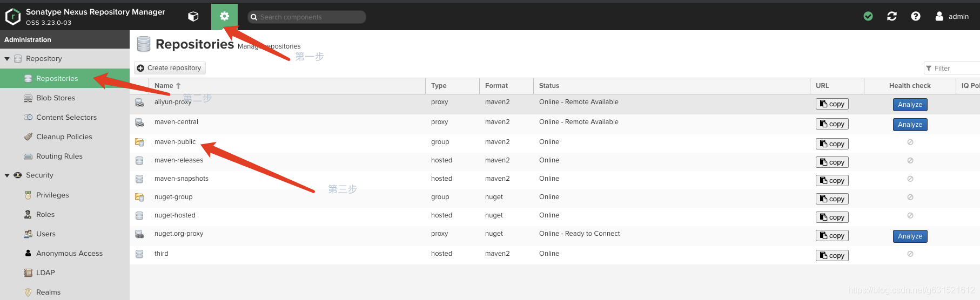Click the Sonatype Nexus logo
This screenshot has height=300, width=980.
click(12, 17)
